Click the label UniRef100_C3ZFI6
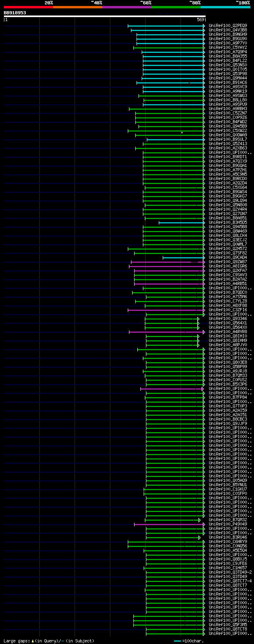The image size is (254, 644). (228, 310)
